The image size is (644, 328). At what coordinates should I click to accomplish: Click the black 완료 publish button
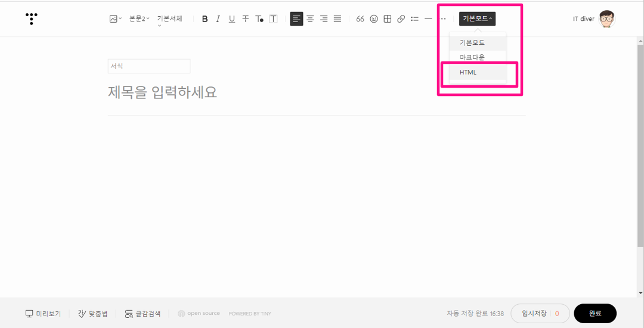tap(595, 314)
